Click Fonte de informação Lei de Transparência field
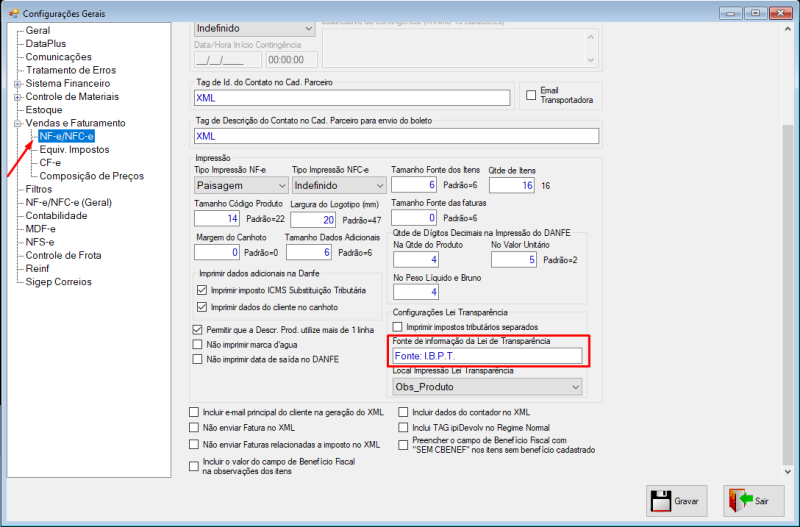 click(x=487, y=356)
